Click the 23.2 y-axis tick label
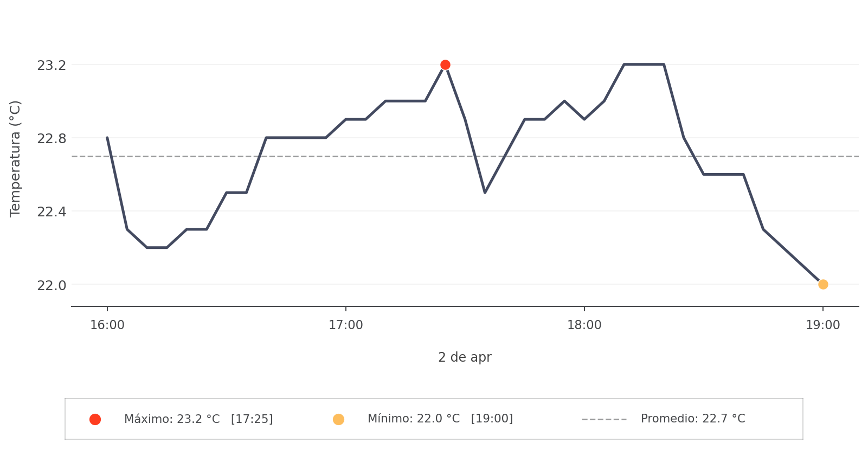 tap(52, 66)
